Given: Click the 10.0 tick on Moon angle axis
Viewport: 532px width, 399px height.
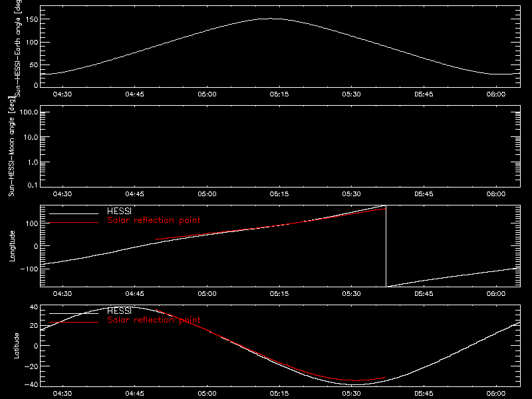Looking at the screenshot, I should 31,137.
